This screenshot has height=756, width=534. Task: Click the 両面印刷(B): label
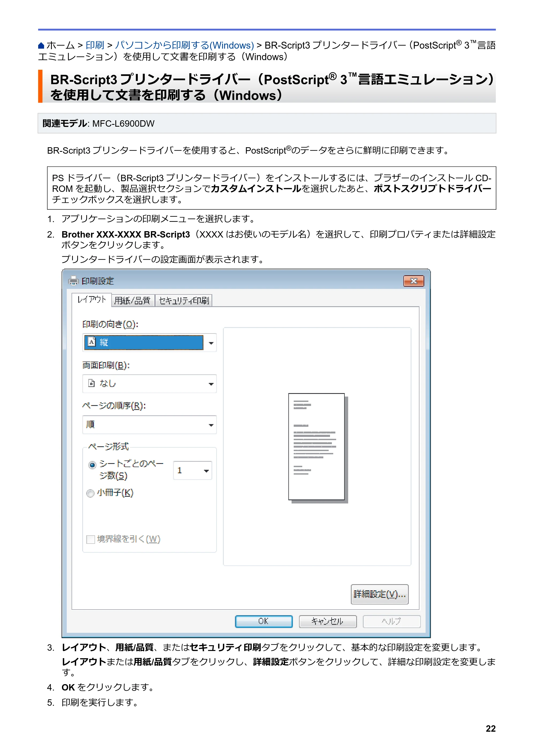(x=106, y=366)
